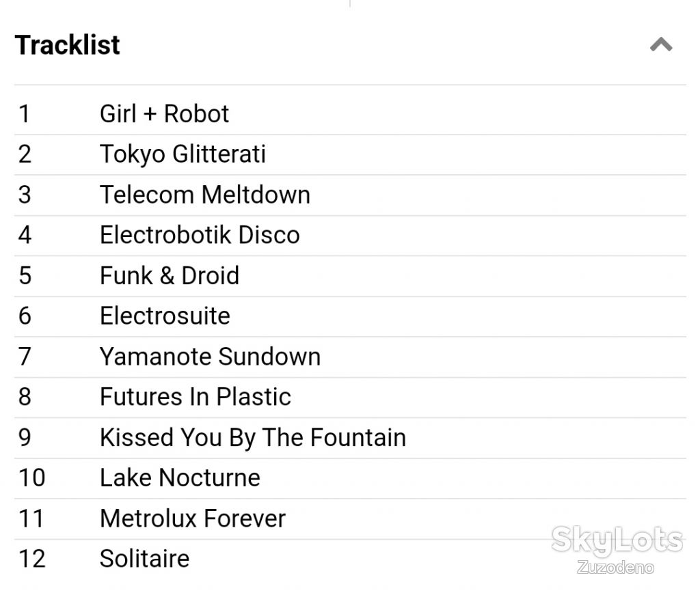Screen dimensions: 700x597
Task: Click the SkyLots watermark logo
Action: coord(617,540)
